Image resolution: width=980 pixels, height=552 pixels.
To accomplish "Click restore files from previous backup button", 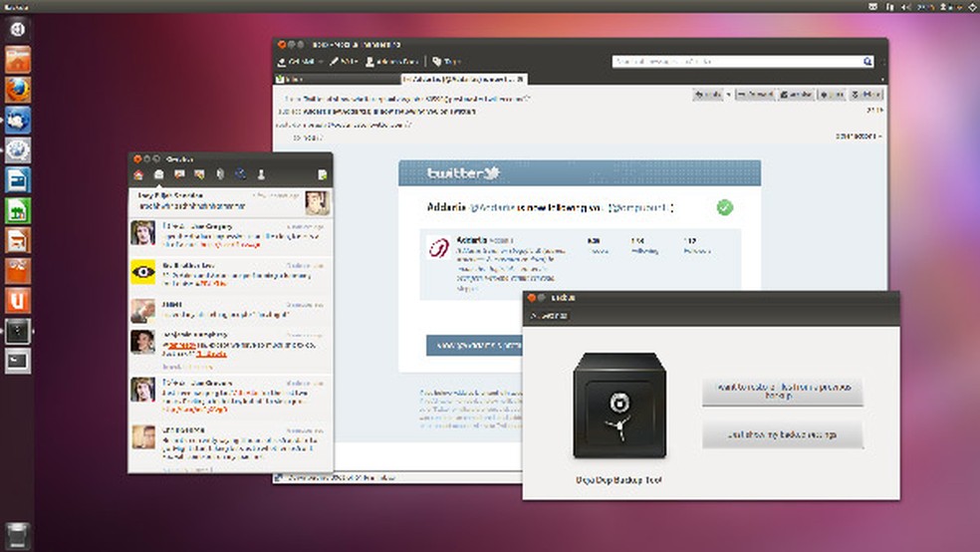I will [x=783, y=392].
